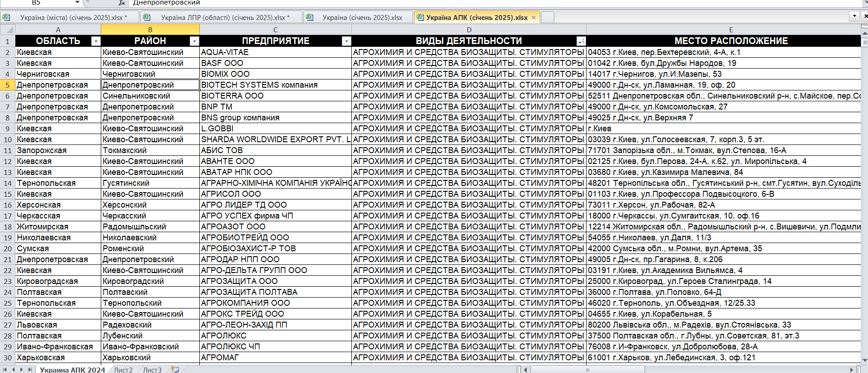This screenshot has width=868, height=373.
Task: Click the insert function fx icon
Action: [122, 3]
